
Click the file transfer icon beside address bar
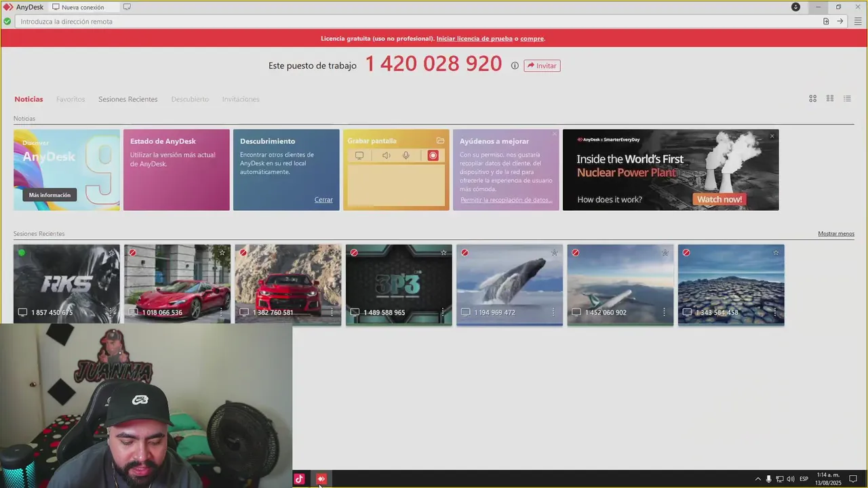point(826,22)
